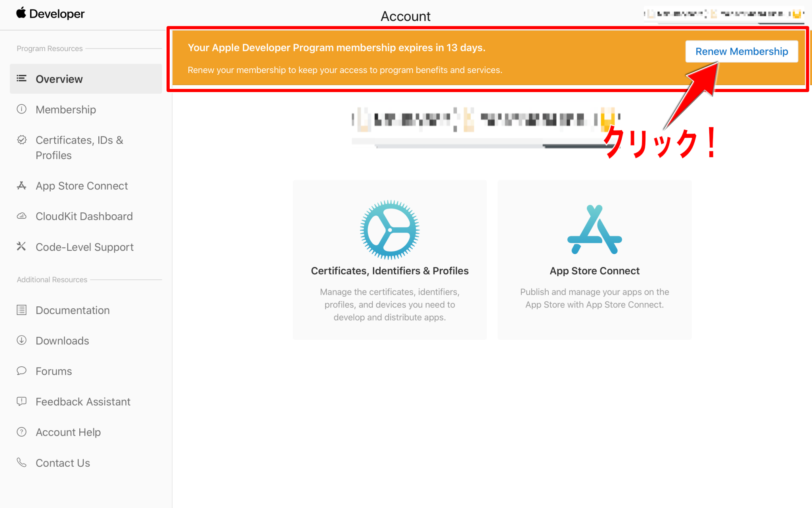Click the Downloads arrow icon
This screenshot has height=508, width=812.
tap(21, 340)
